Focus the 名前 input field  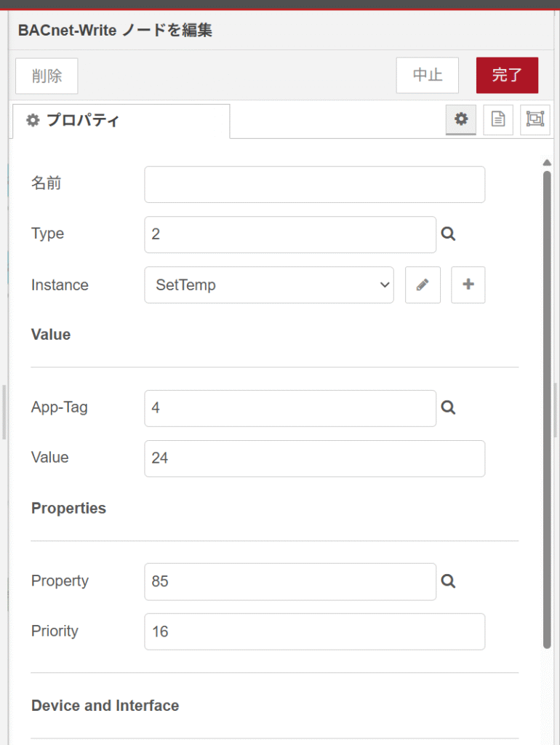[314, 184]
